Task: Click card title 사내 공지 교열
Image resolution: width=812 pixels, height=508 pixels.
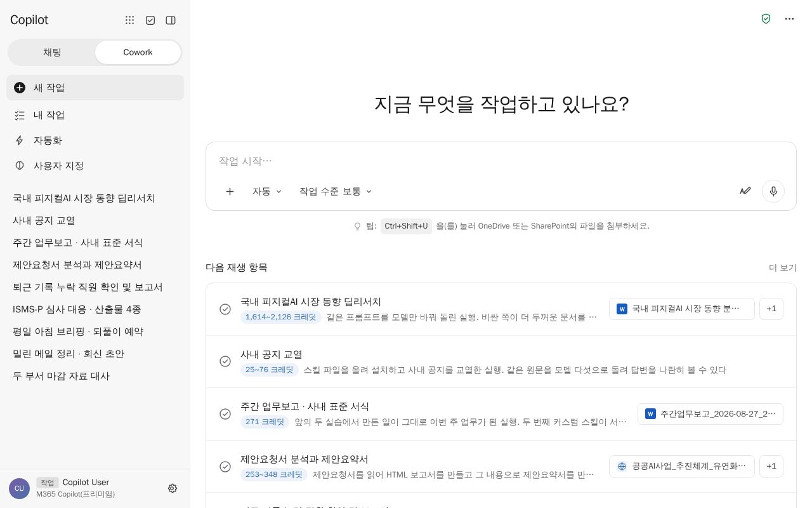Action: pyautogui.click(x=272, y=354)
